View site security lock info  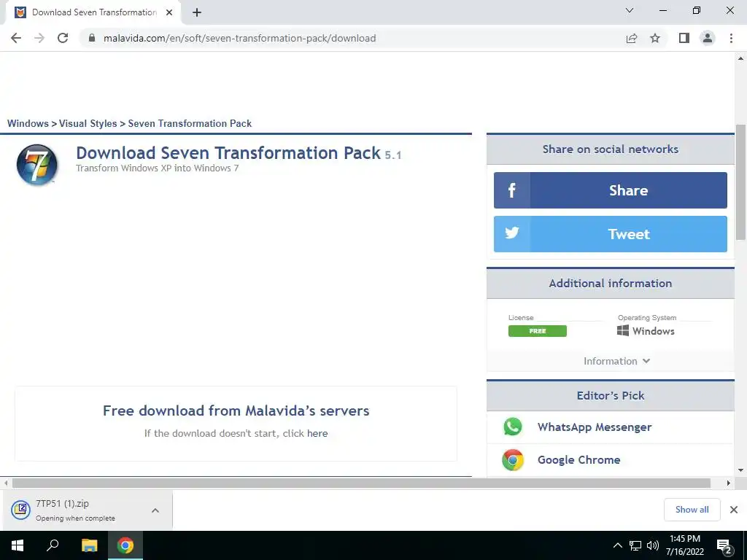click(92, 38)
